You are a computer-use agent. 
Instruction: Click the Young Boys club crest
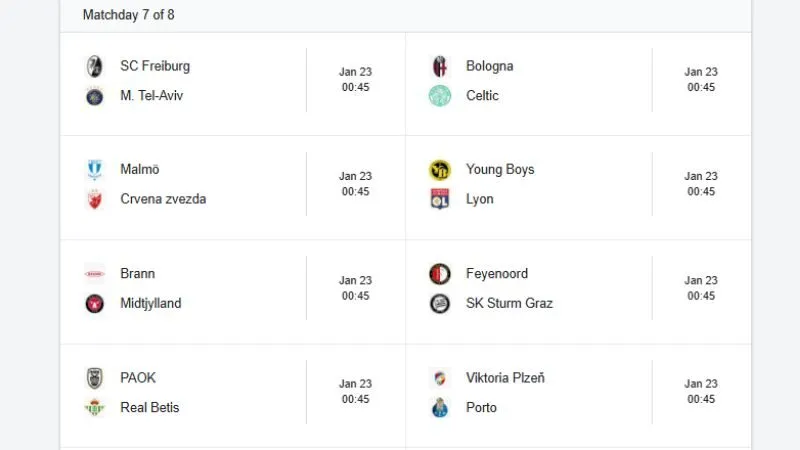(x=440, y=170)
